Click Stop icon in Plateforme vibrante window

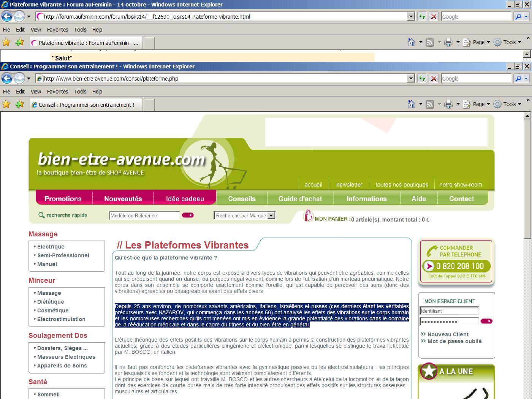(x=434, y=16)
